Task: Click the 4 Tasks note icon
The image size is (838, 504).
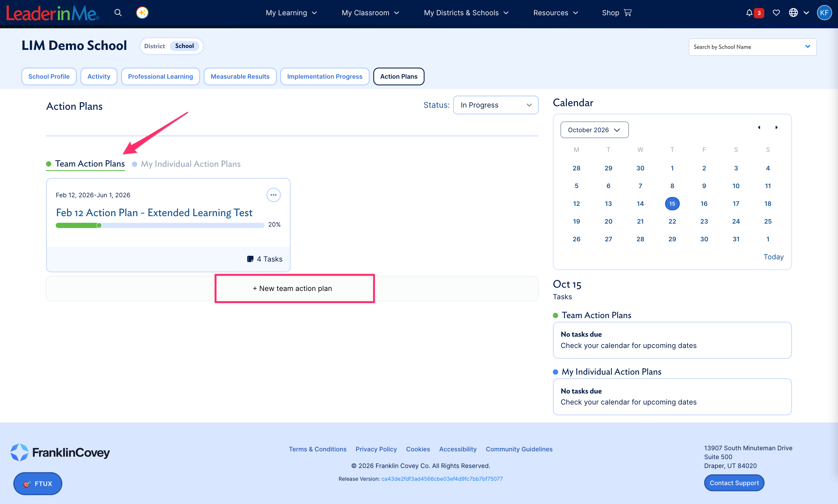Action: [250, 259]
